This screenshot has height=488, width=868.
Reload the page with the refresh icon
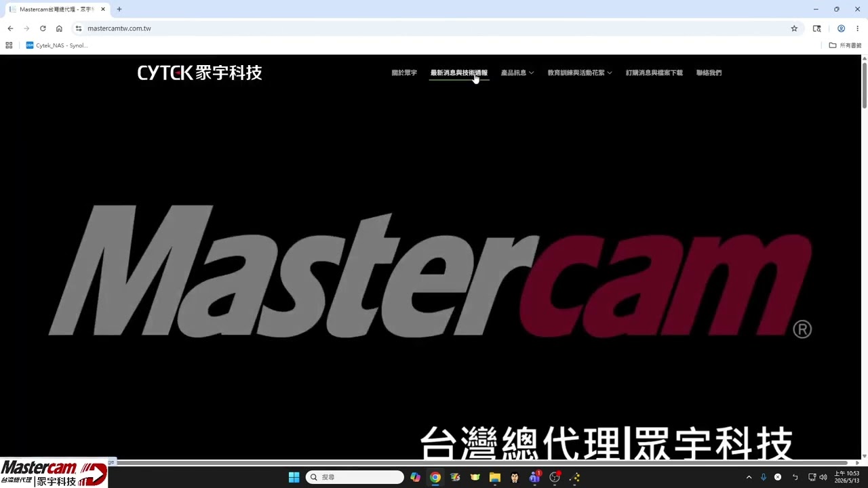43,28
